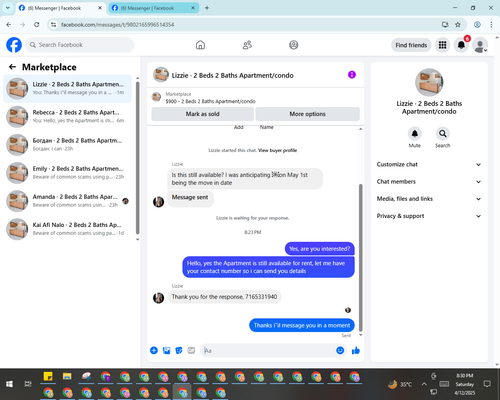Open the account profile menu

[x=480, y=45]
